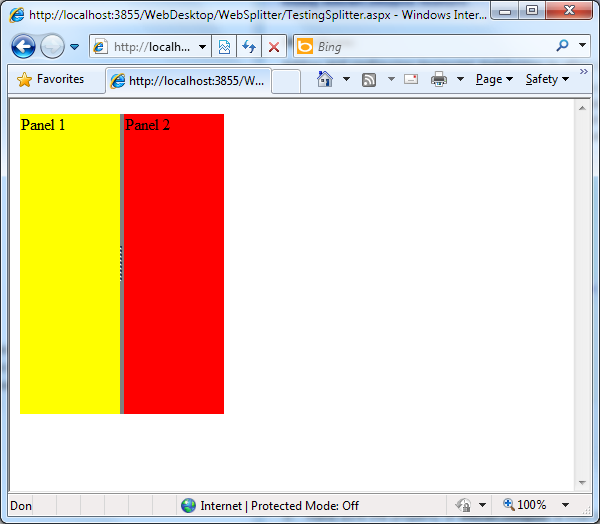This screenshot has height=524, width=600.
Task: Click the Print icon
Action: click(439, 79)
